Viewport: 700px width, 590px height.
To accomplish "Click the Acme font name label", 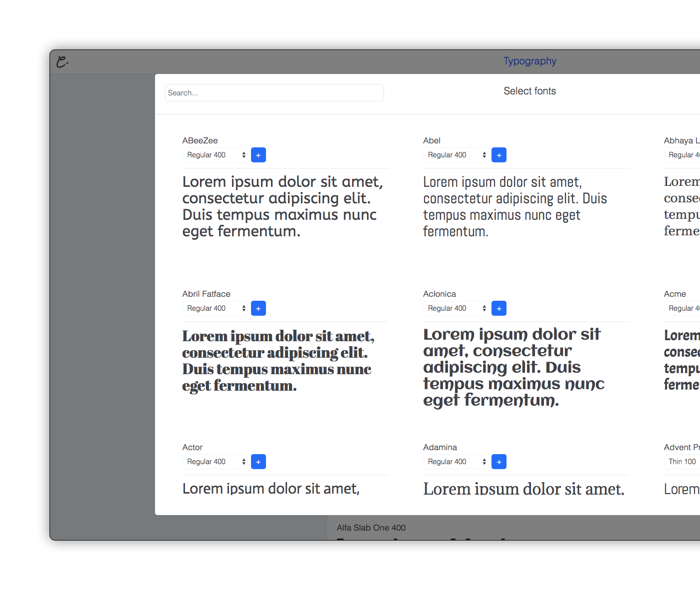I will point(675,294).
